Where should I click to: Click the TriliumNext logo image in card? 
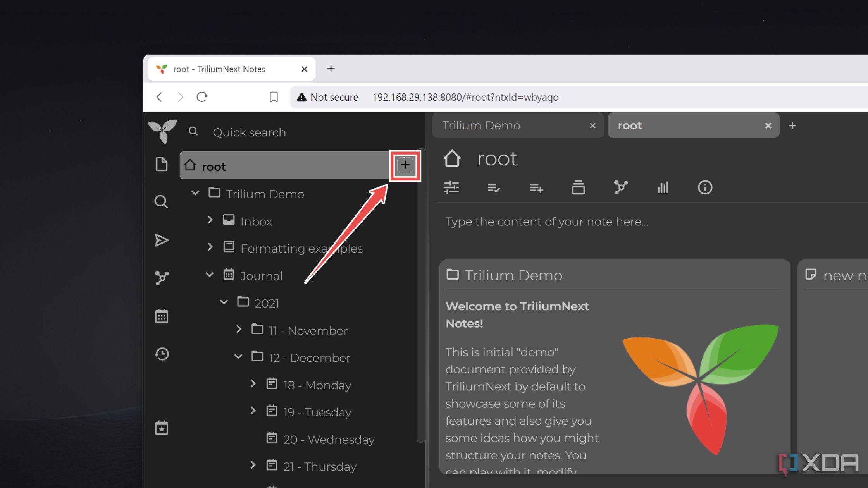tap(700, 389)
